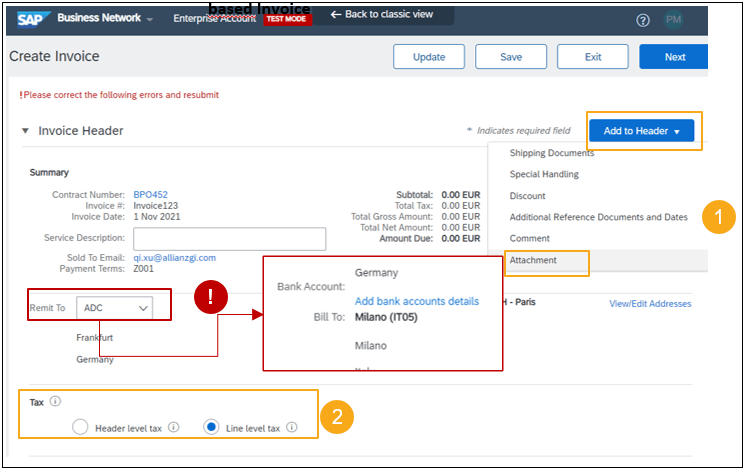Open the Business Network dropdown
Screen dimensions: 745x472
(105, 18)
